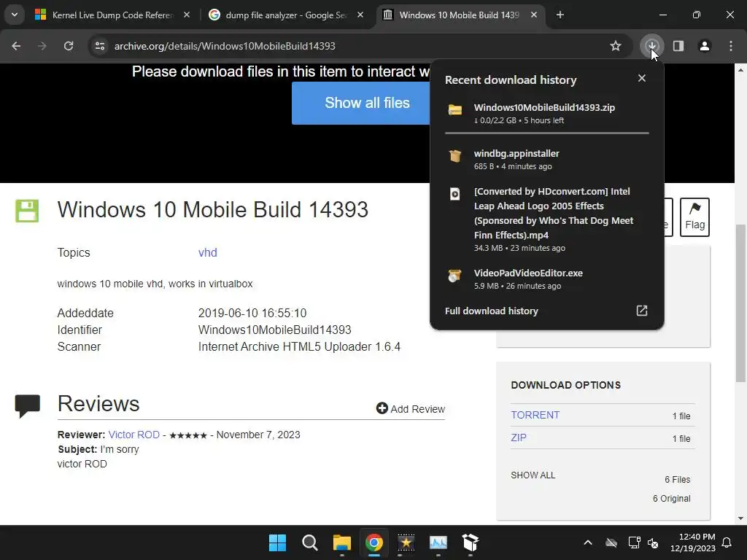Viewport: 747px width, 560px height.
Task: Click the scrollbar up arrow
Action: point(740,69)
